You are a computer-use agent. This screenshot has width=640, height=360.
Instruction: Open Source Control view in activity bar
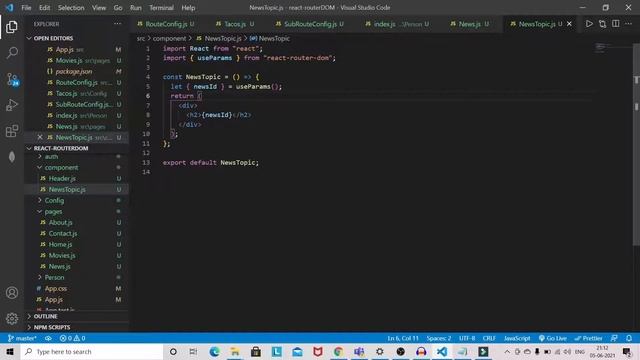pos(12,79)
